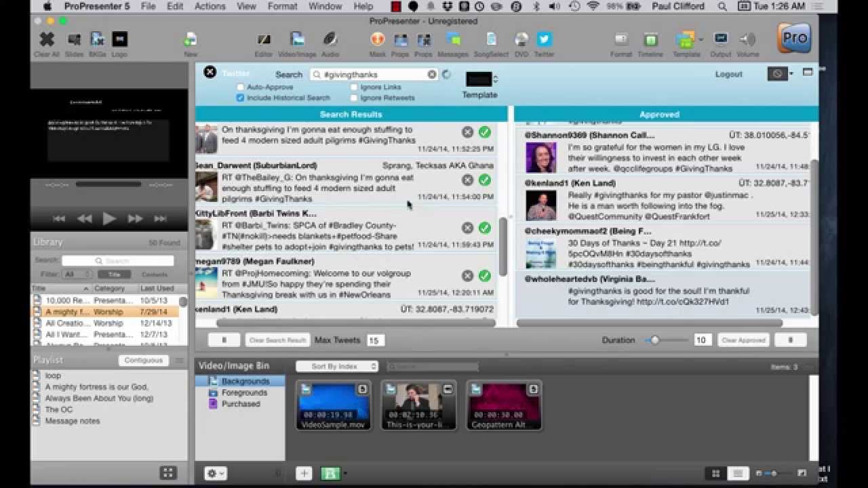868x488 pixels.
Task: Close the Twitter panel with X icon
Action: tap(210, 72)
